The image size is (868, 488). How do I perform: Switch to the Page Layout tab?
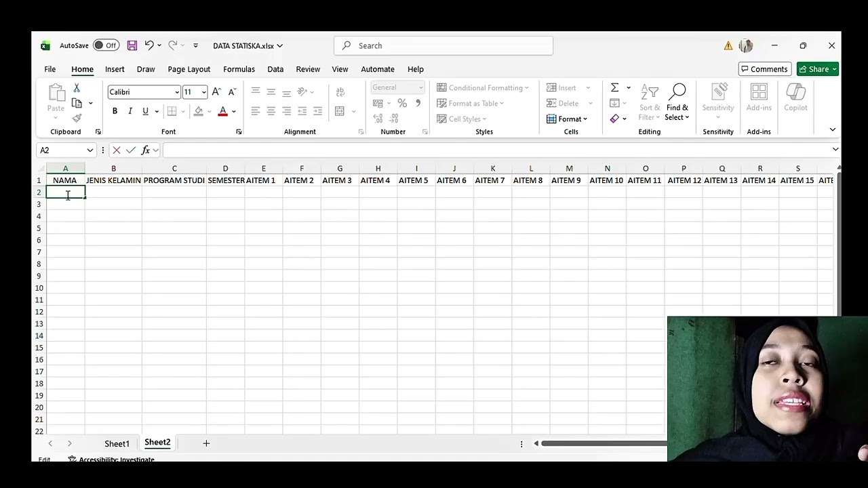click(x=189, y=69)
